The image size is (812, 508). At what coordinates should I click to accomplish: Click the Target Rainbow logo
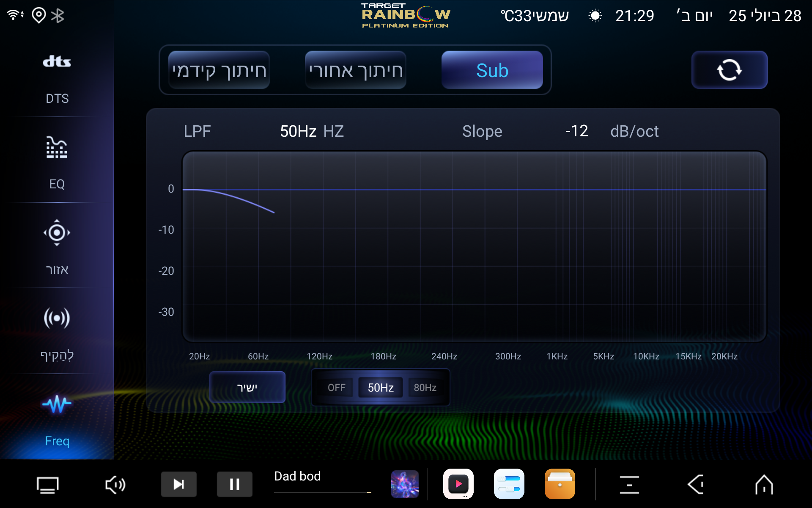click(406, 16)
